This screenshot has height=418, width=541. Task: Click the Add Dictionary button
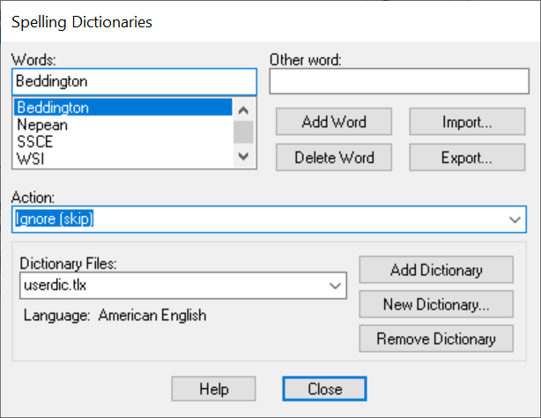pyautogui.click(x=436, y=270)
